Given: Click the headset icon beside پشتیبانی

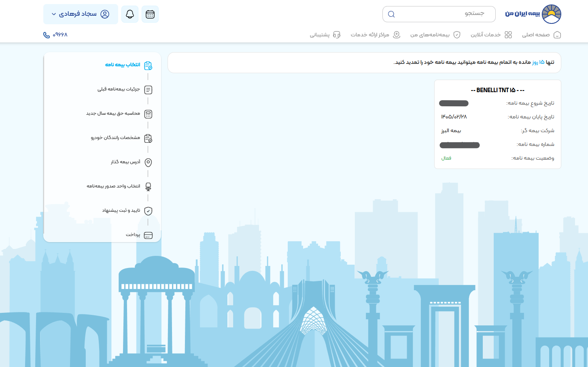Looking at the screenshot, I should (336, 35).
